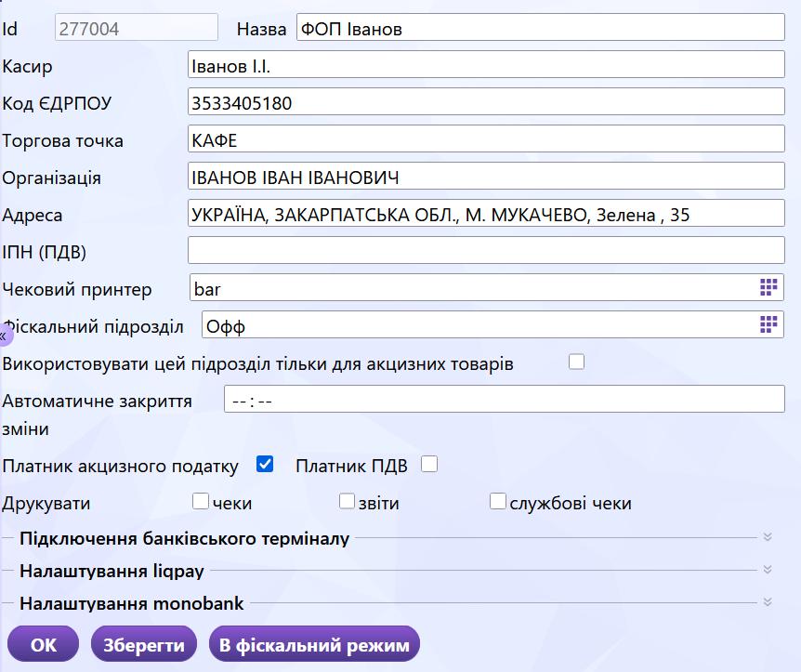801x672 pixels.
Task: Uncheck Платник акцизного податку checkbox
Action: click(265, 464)
